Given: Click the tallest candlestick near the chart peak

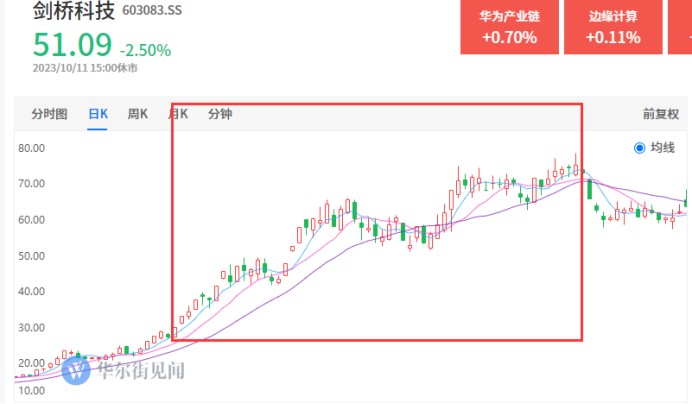Looking at the screenshot, I should (x=576, y=166).
